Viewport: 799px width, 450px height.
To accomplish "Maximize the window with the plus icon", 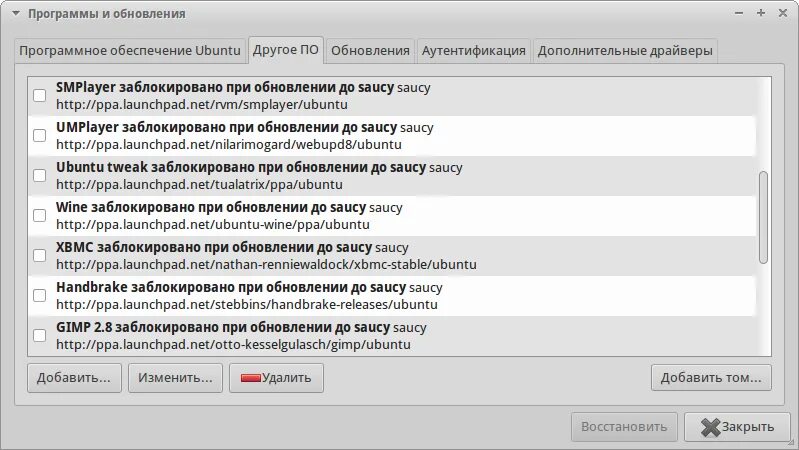I will pos(761,14).
